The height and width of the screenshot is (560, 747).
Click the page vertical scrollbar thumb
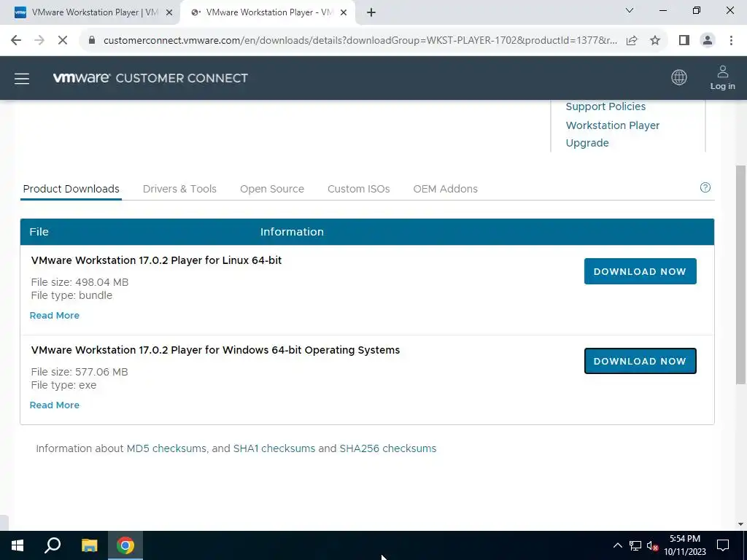(x=740, y=275)
